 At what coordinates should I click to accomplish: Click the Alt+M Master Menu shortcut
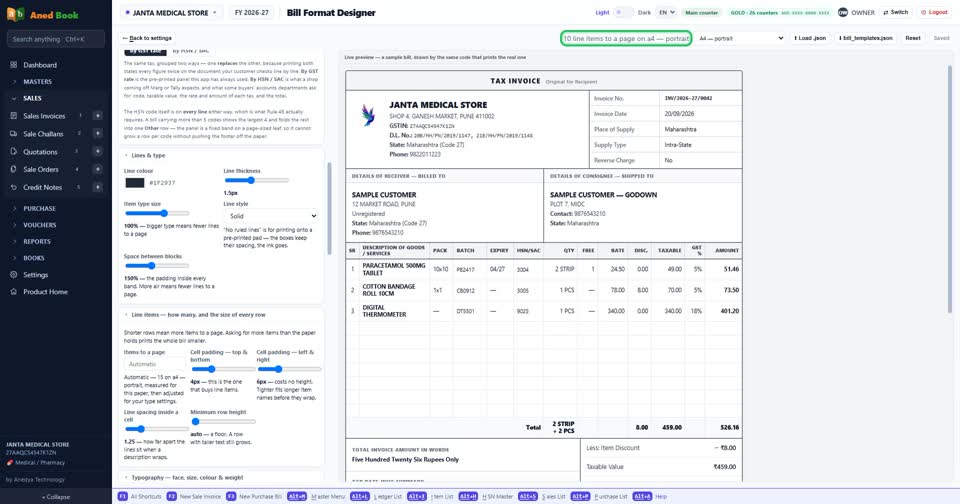coord(316,497)
